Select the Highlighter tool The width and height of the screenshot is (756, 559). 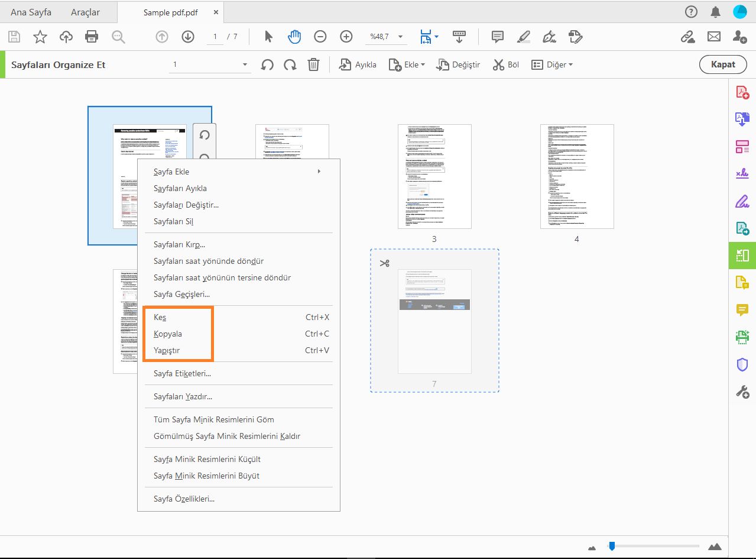coord(524,37)
